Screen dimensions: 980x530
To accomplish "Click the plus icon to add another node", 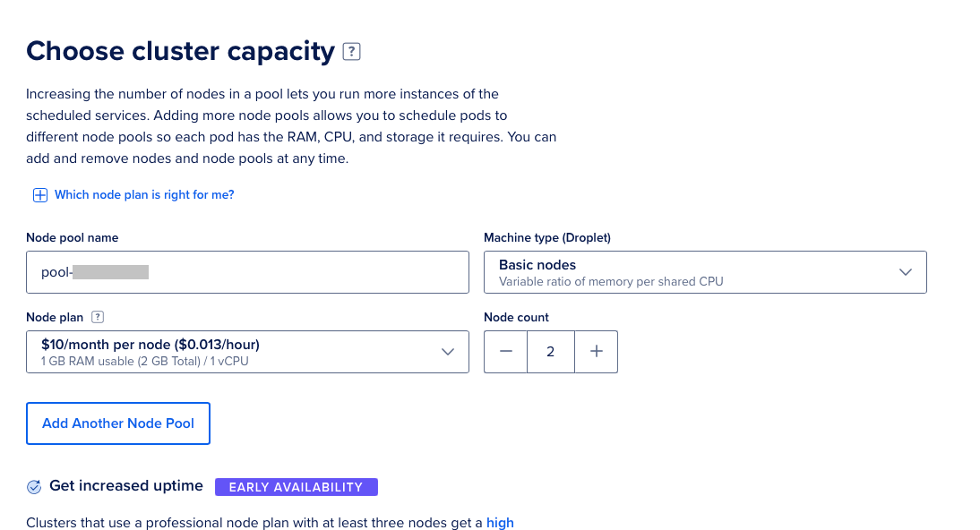I will pos(596,352).
